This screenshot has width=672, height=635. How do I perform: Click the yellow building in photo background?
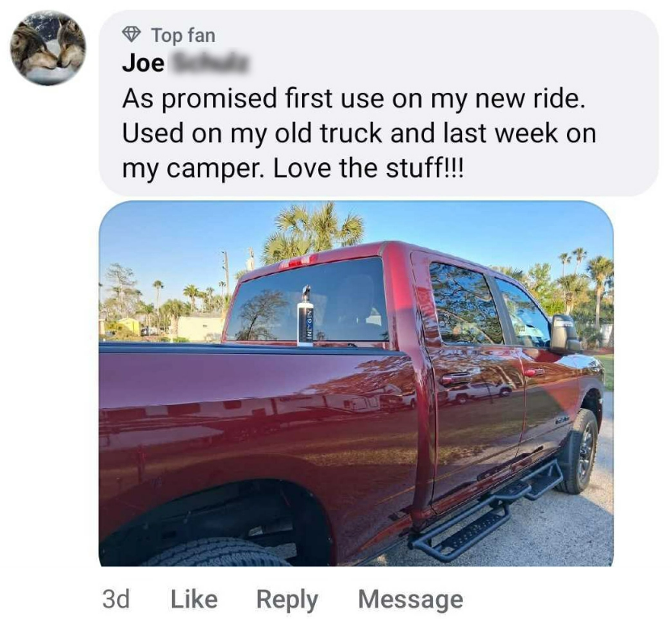click(x=128, y=326)
